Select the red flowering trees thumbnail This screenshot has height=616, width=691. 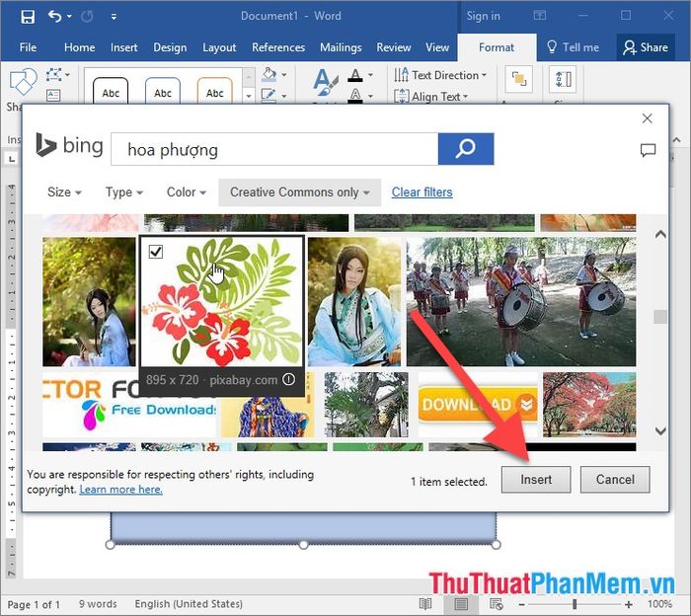(x=589, y=405)
